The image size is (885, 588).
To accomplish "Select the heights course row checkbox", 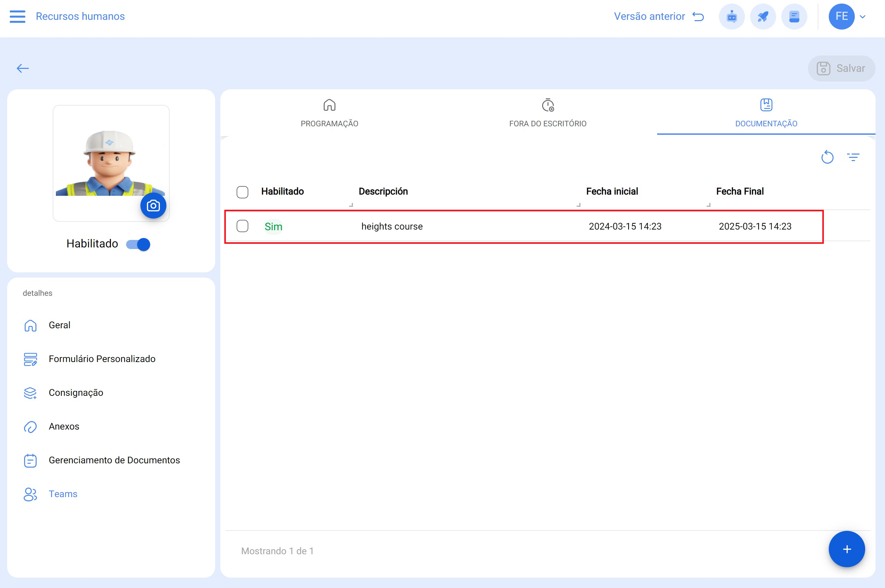I will (x=242, y=226).
